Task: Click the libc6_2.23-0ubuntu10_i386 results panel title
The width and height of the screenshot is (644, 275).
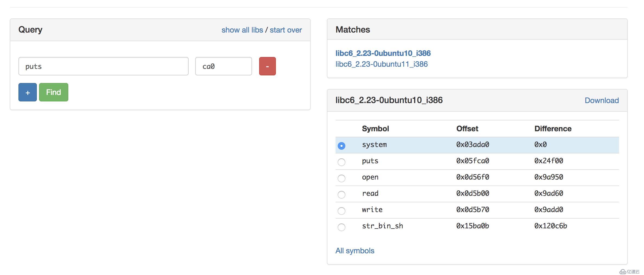Action: [x=389, y=100]
